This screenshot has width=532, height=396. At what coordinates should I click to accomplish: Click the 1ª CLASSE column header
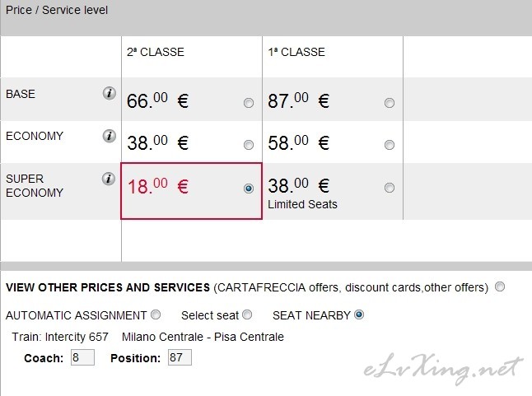tap(296, 52)
